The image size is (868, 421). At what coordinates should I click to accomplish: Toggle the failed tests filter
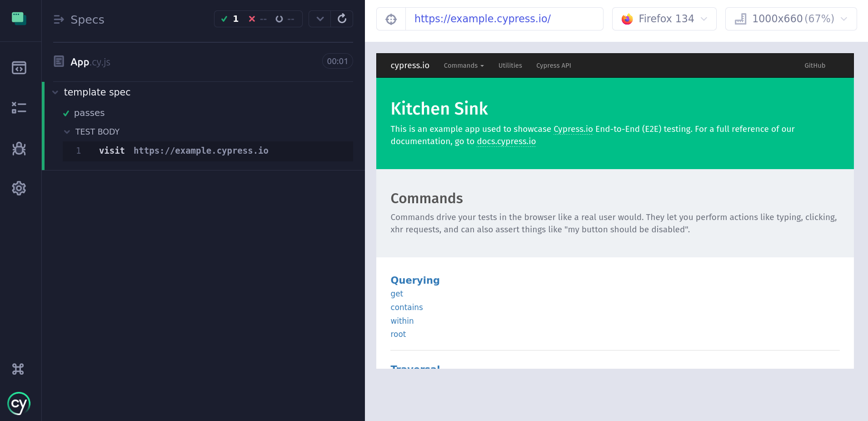click(258, 19)
